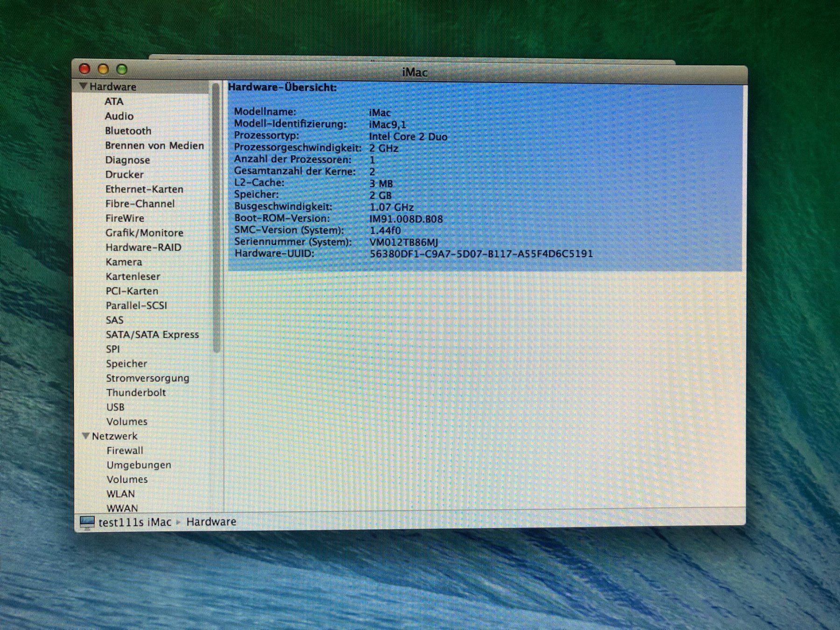
Task: Click the 'Modellname:' label
Action: [x=265, y=112]
